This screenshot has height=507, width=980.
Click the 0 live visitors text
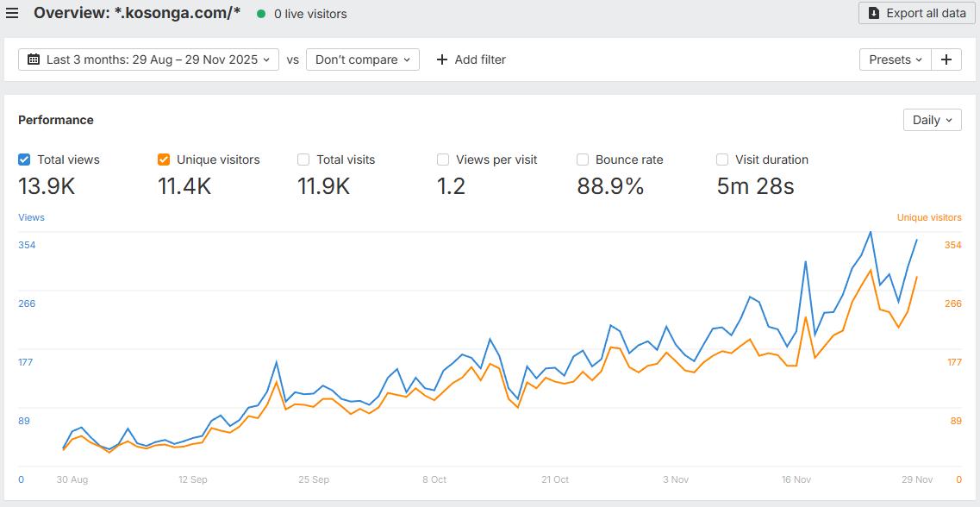tap(310, 14)
